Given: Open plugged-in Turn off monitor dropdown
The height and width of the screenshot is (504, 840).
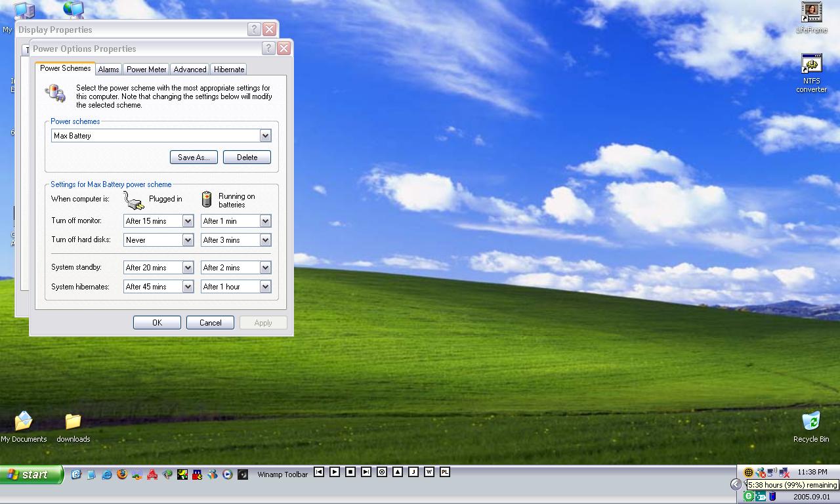Looking at the screenshot, I should pyautogui.click(x=188, y=221).
